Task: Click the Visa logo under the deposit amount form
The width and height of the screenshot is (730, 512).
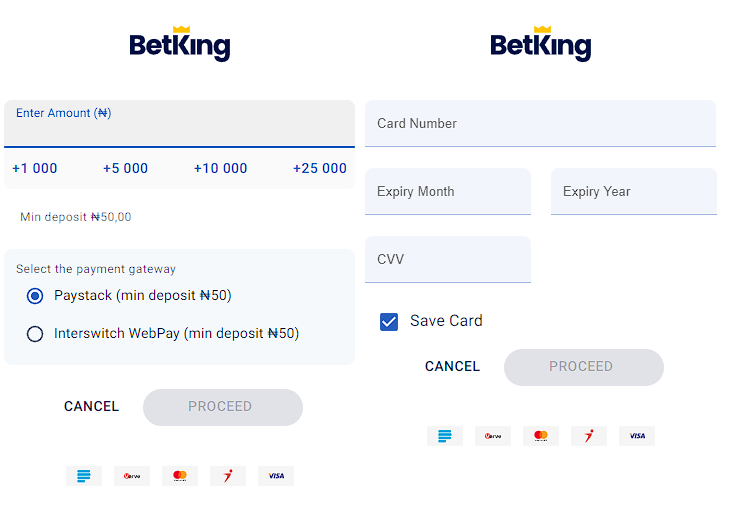Action: pyautogui.click(x=276, y=476)
